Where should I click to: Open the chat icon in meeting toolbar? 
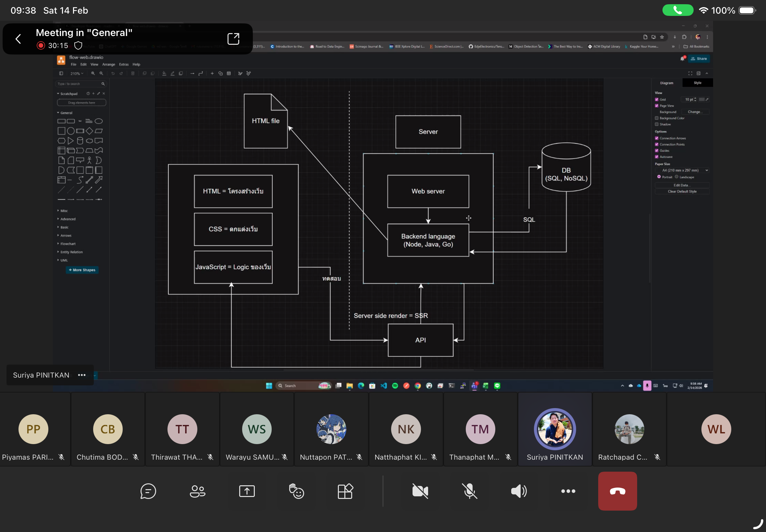148,491
